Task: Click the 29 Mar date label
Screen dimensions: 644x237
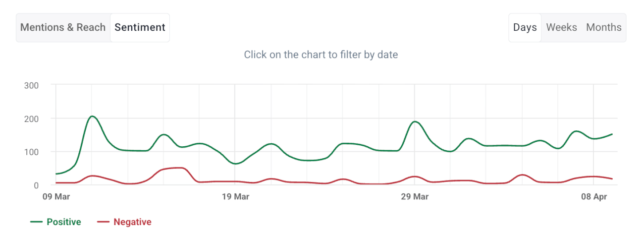Action: coord(415,197)
